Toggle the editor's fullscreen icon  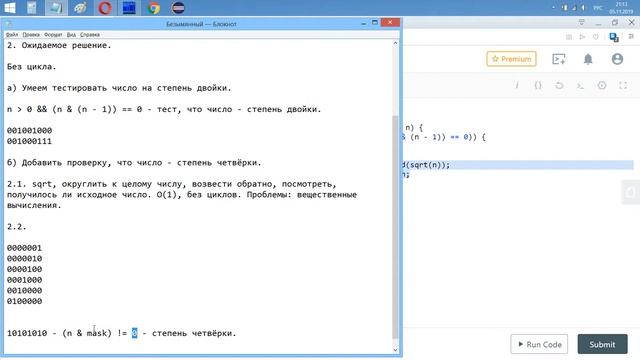pyautogui.click(x=623, y=85)
